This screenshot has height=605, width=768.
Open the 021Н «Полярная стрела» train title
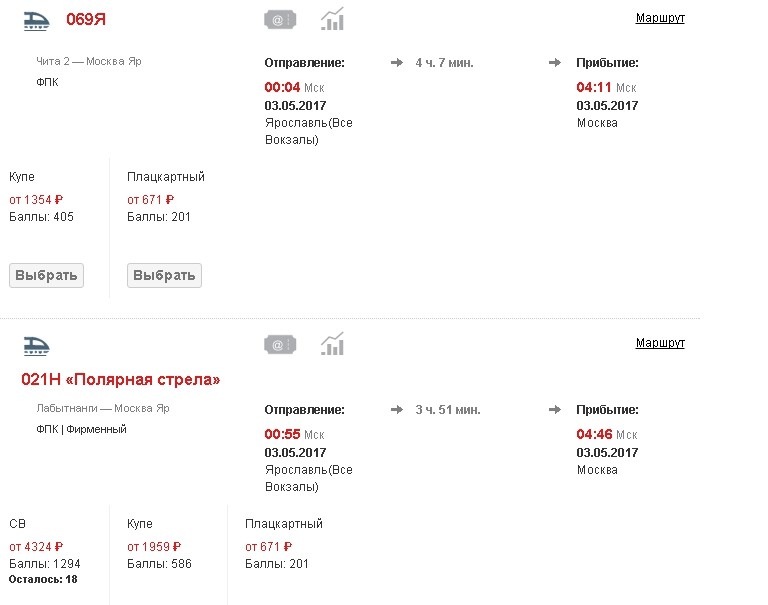pyautogui.click(x=120, y=380)
